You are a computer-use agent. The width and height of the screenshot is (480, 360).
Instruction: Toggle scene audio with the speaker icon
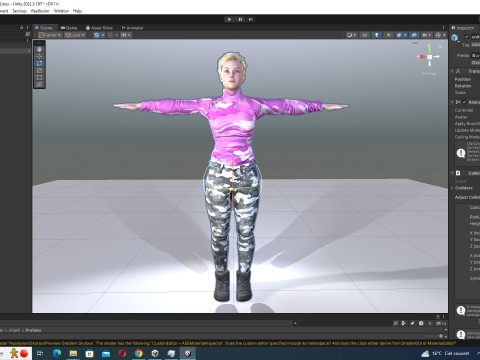(x=388, y=35)
